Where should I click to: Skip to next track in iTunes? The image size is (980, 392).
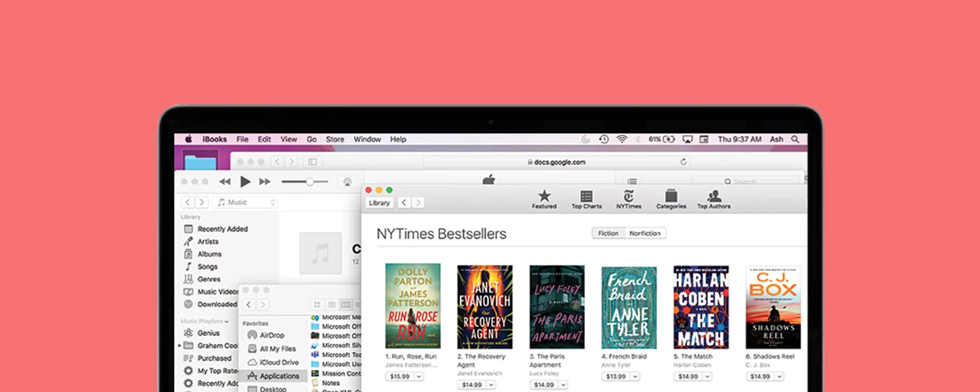coord(265,182)
